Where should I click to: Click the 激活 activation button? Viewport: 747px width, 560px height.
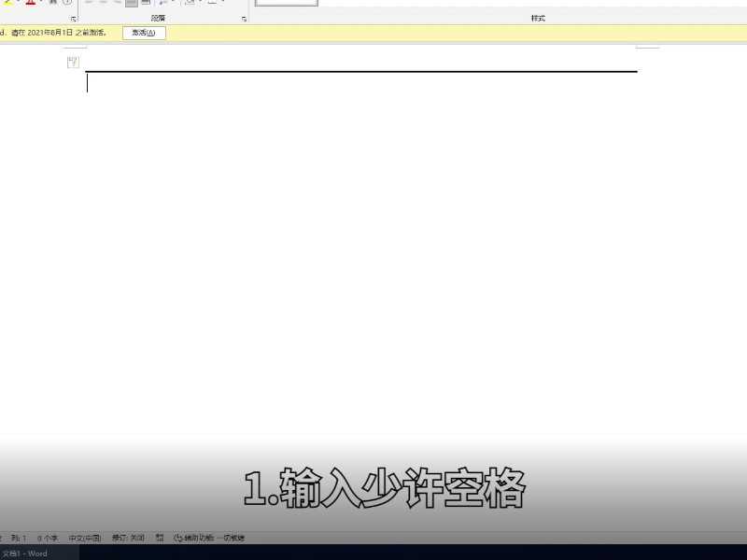coord(144,32)
